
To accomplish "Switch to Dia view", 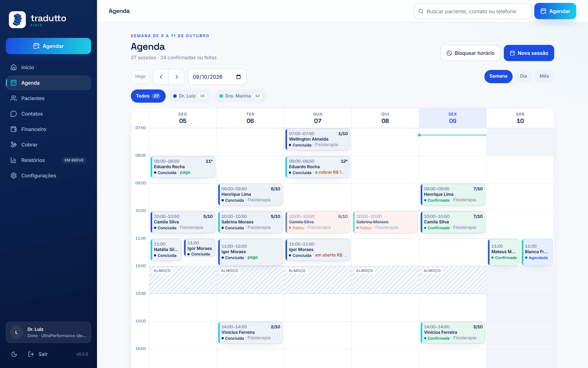I will (x=523, y=76).
